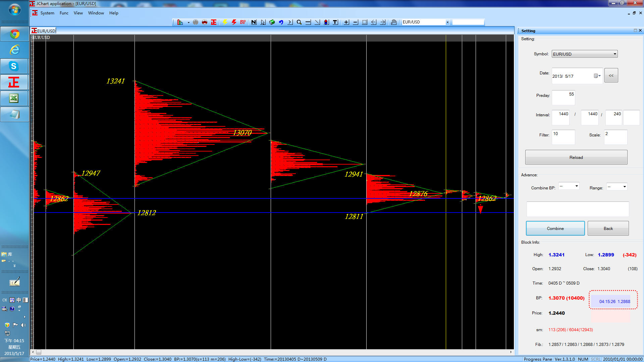Select the horizontal line drawing tool
The height and width of the screenshot is (362, 644).
pos(308,22)
